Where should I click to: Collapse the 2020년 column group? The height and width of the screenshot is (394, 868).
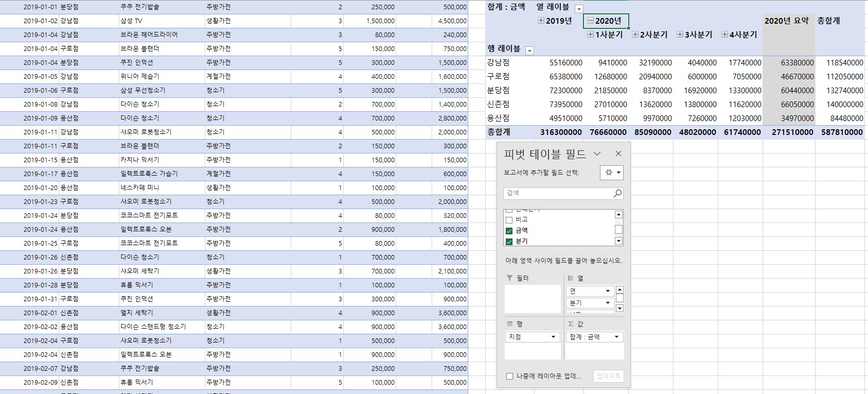pyautogui.click(x=590, y=21)
